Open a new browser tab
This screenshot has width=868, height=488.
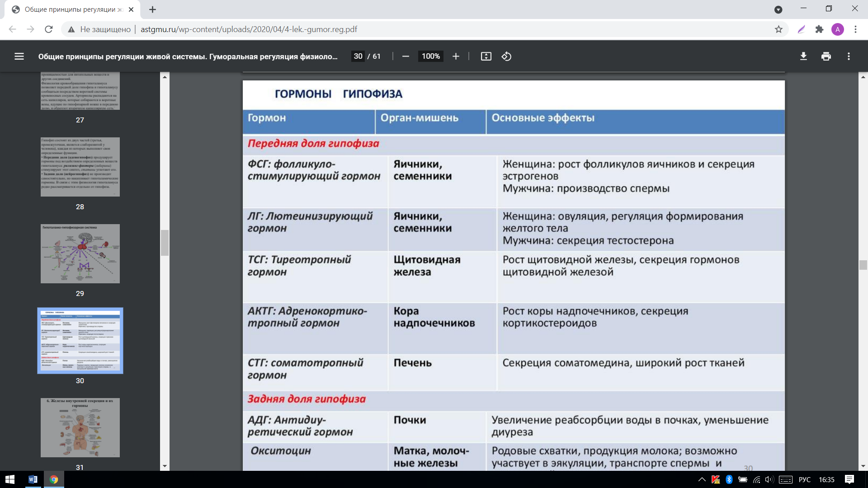point(152,9)
